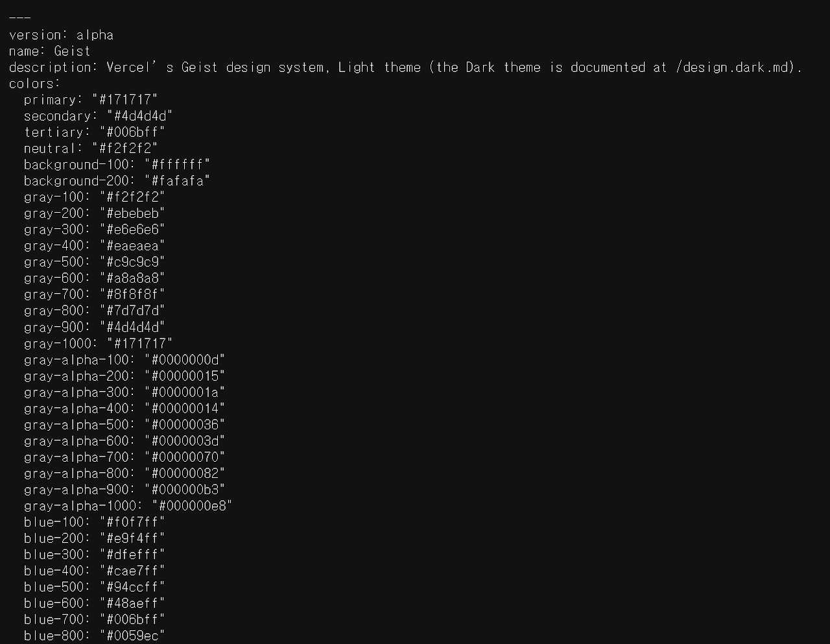Click the primary color value #171717
830x644 pixels.
point(124,100)
